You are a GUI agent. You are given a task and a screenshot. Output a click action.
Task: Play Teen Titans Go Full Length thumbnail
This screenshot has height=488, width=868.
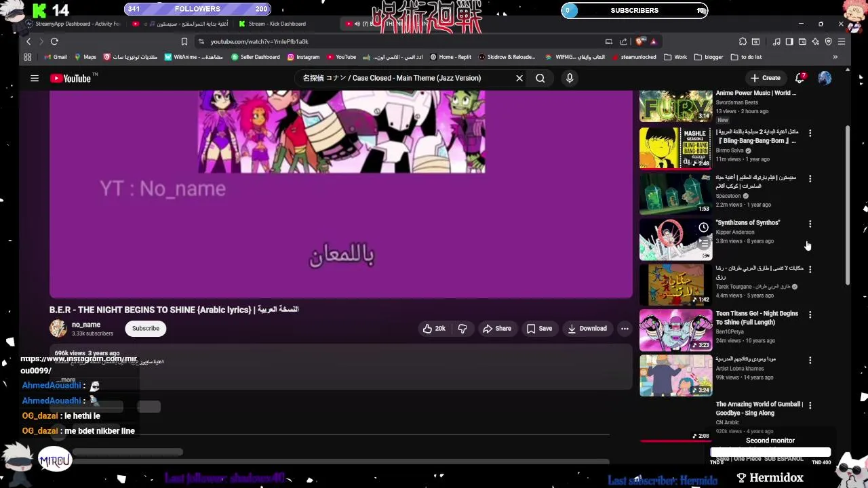click(676, 330)
